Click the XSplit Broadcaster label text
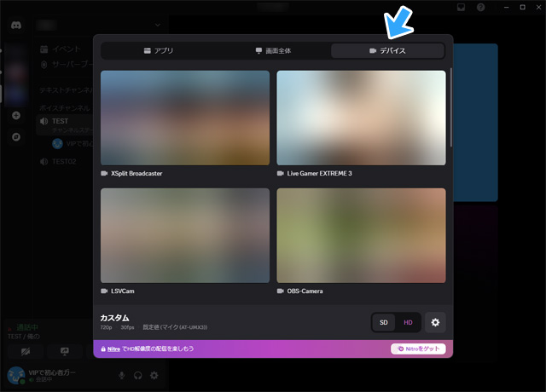The width and height of the screenshot is (546, 392). [136, 173]
